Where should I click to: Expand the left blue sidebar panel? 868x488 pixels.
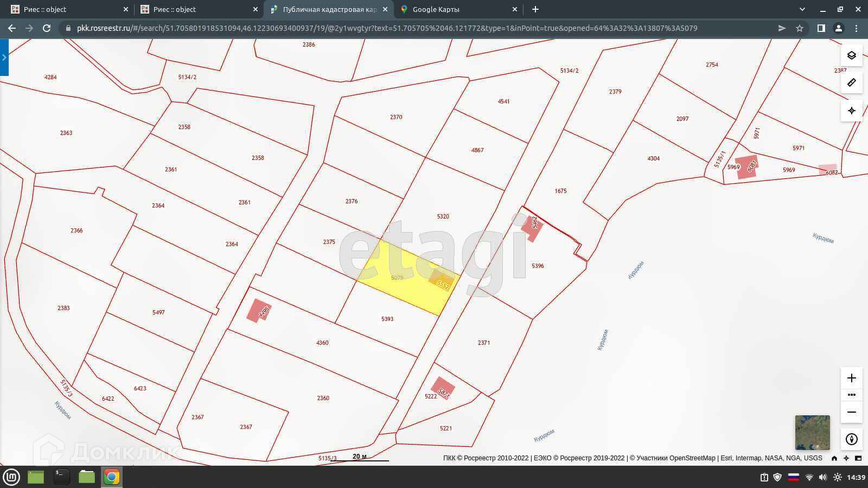click(4, 57)
